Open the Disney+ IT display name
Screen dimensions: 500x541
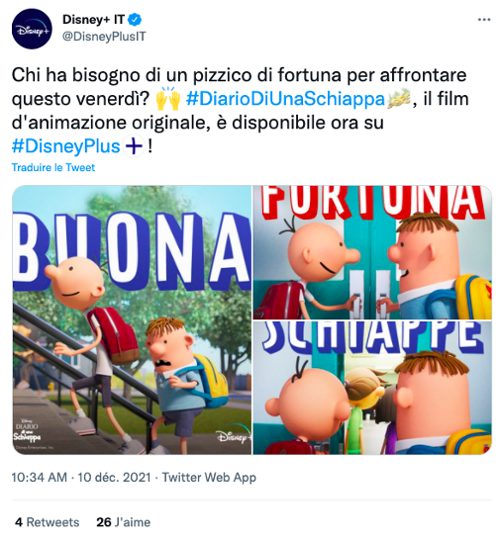coord(93,20)
